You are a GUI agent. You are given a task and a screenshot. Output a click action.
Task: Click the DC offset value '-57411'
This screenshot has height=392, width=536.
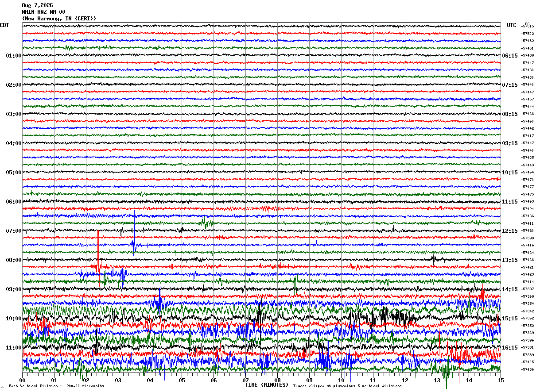(x=528, y=223)
